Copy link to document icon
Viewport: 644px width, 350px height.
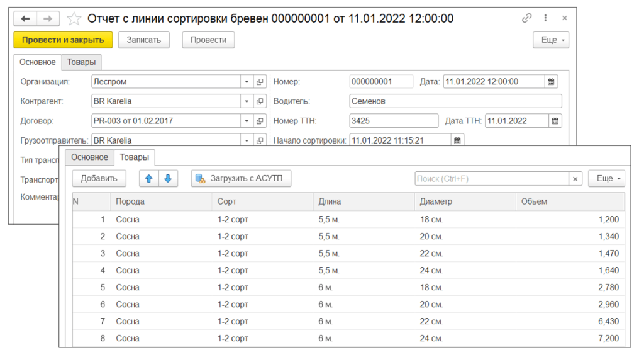point(527,19)
